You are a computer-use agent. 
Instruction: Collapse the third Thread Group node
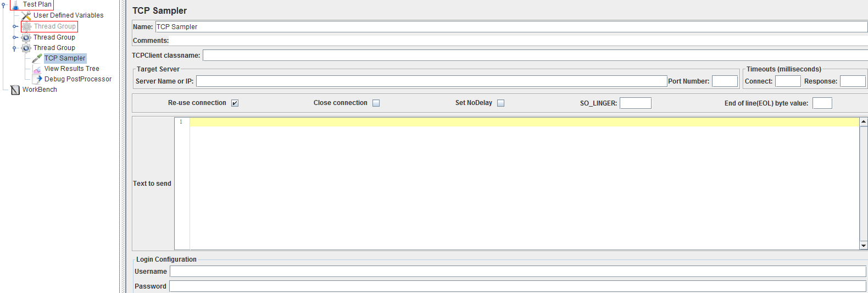(14, 48)
